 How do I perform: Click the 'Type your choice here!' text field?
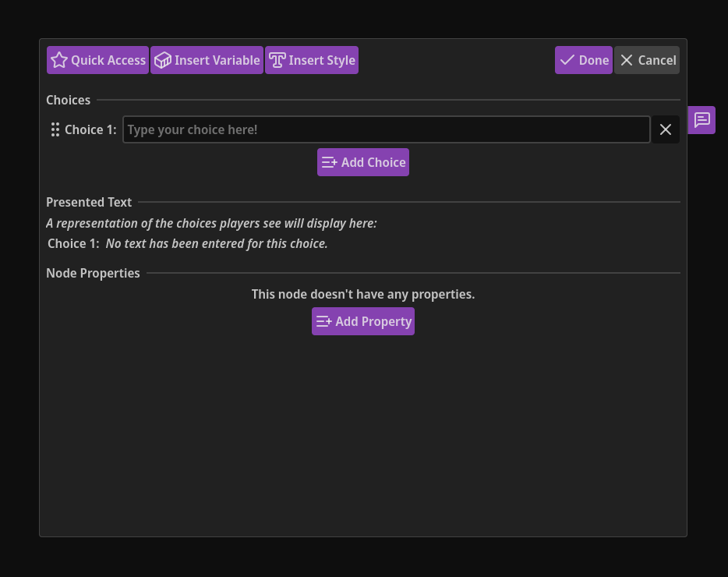[386, 129]
